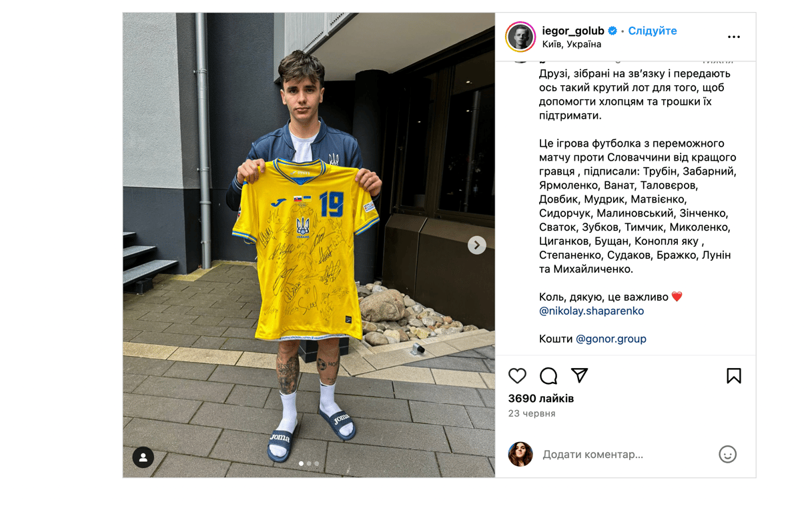Share the post via paper plane icon
Viewport: 812px width, 512px height.
click(x=579, y=375)
